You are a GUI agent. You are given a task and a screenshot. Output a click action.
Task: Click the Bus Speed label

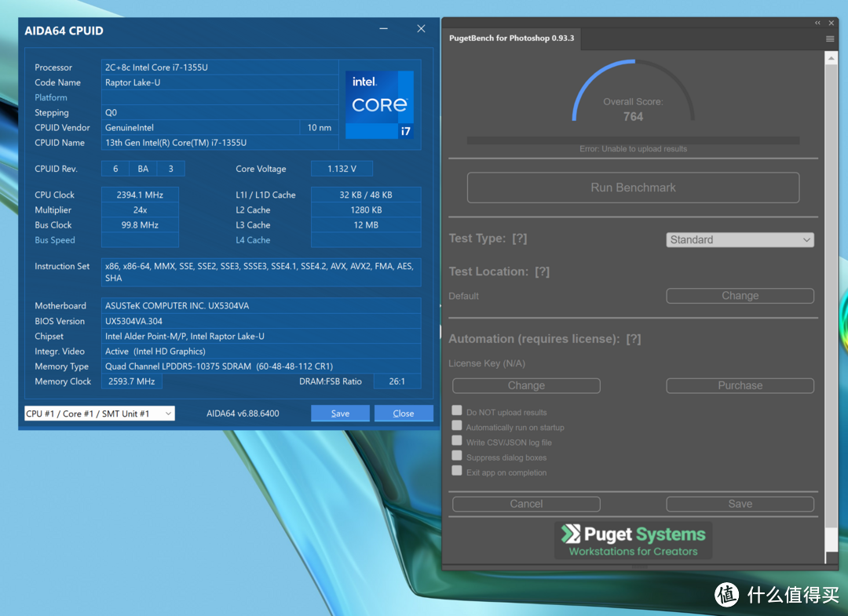pos(55,240)
